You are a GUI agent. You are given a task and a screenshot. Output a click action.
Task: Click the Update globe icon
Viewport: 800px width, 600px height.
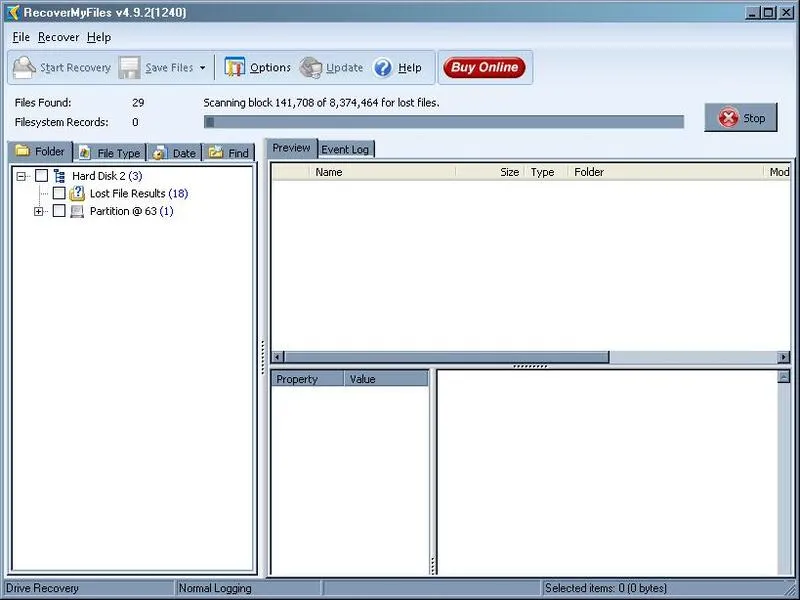[x=311, y=67]
